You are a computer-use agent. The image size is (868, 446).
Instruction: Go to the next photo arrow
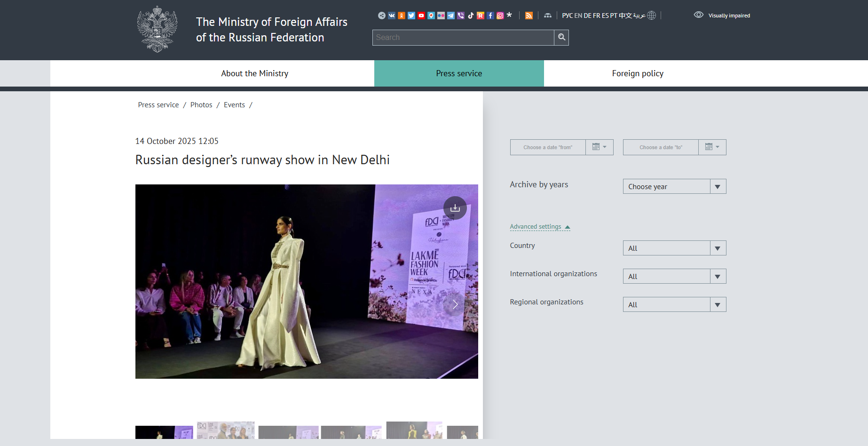[455, 304]
